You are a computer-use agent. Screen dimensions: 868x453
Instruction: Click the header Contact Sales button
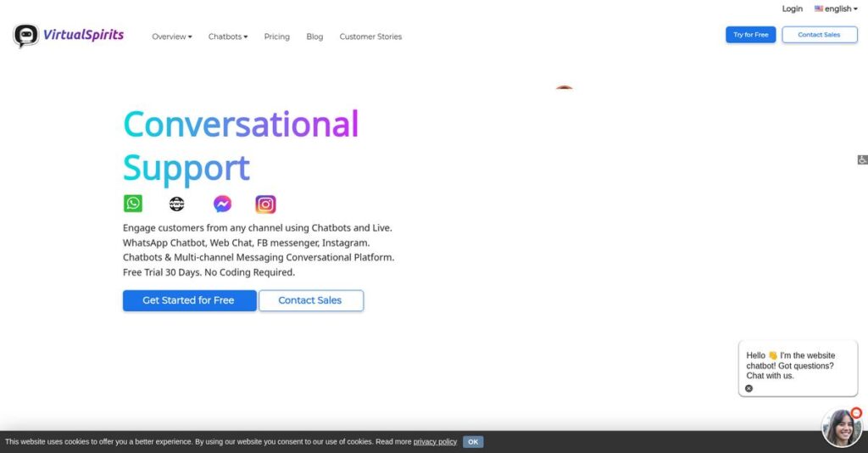pyautogui.click(x=820, y=34)
